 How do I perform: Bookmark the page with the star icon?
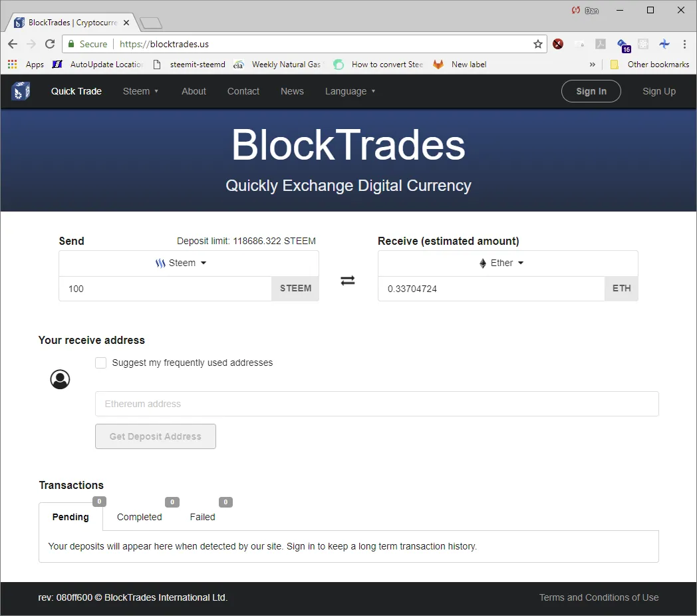538,44
